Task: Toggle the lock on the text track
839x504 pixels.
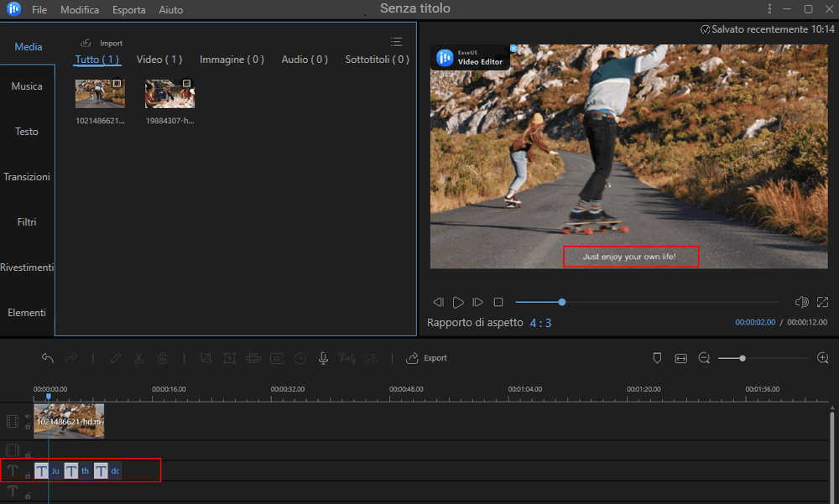Action: coord(28,475)
